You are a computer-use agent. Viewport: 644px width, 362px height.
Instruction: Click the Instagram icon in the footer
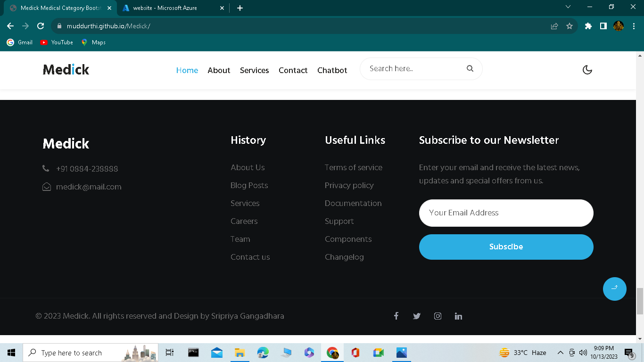(x=438, y=316)
